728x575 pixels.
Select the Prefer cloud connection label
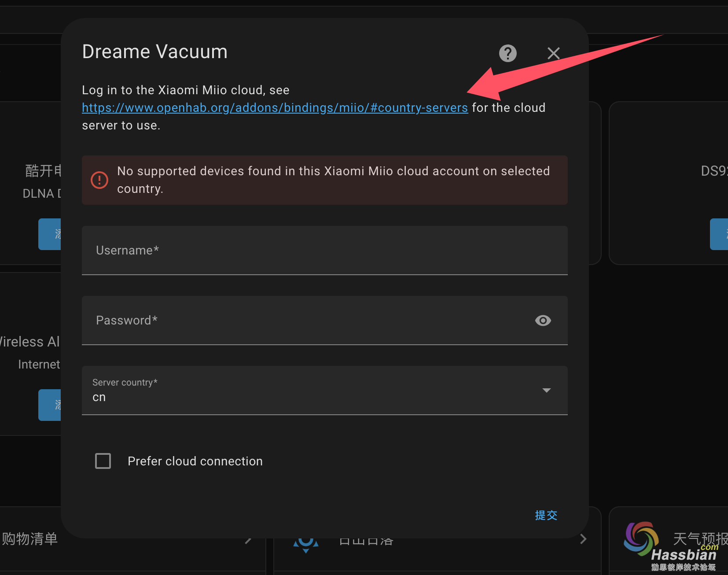pos(195,461)
